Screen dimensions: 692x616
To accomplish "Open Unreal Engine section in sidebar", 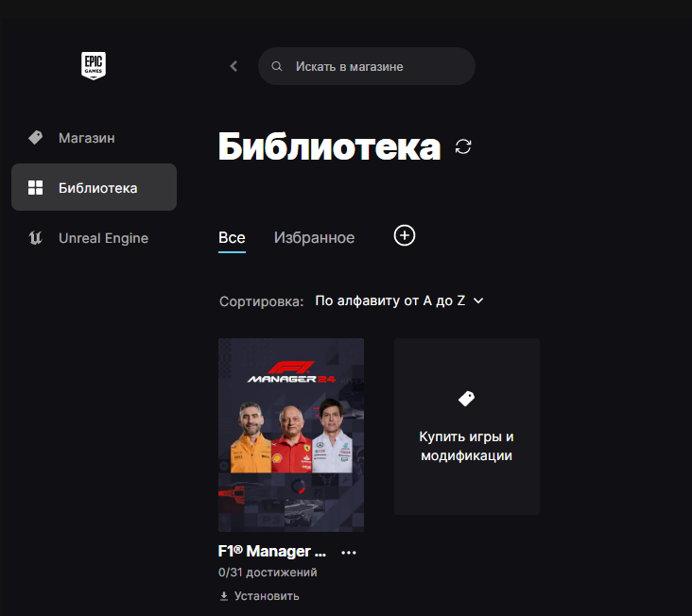I will 94,238.
